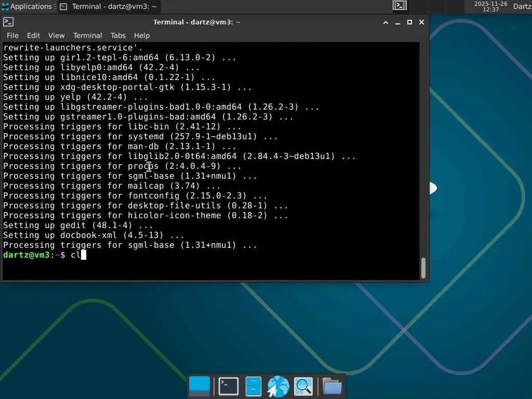Click the 'Terminal - dartz@vm3: ~' window title

[196, 22]
